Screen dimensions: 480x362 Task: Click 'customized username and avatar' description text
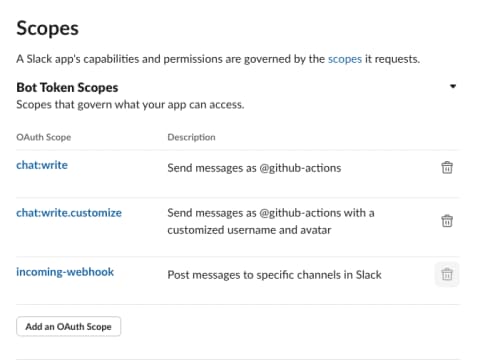point(249,230)
